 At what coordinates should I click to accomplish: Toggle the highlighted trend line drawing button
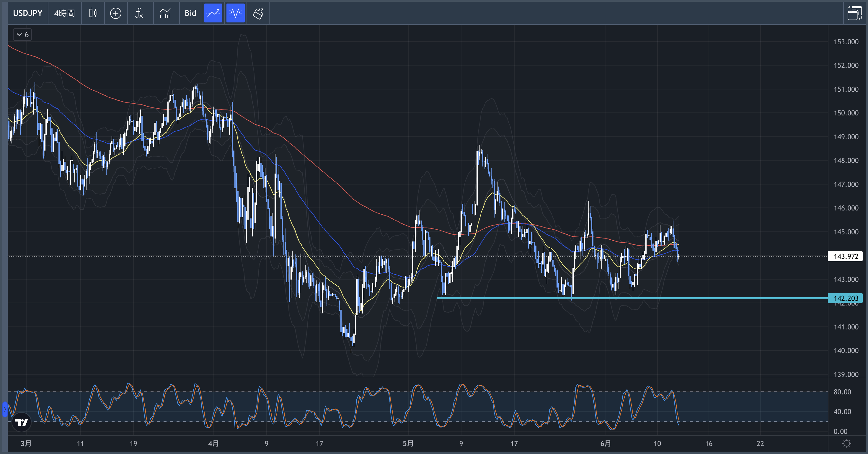pos(213,13)
